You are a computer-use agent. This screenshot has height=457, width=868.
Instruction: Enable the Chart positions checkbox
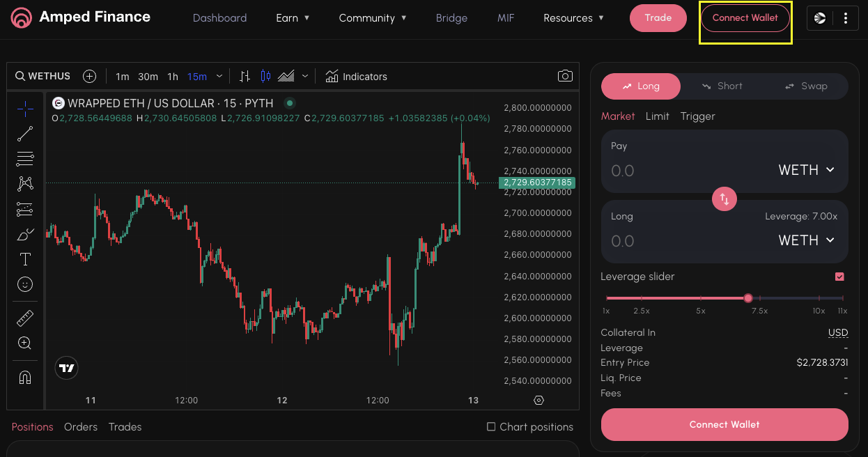tap(490, 426)
